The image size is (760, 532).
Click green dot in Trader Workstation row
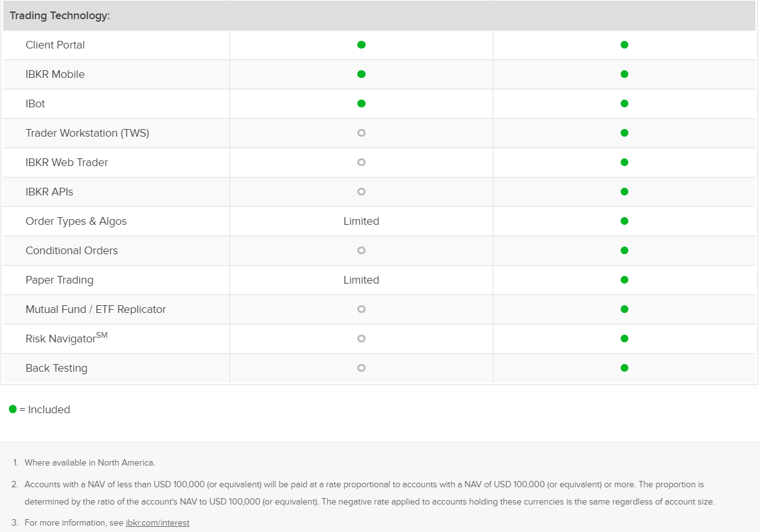click(x=624, y=133)
